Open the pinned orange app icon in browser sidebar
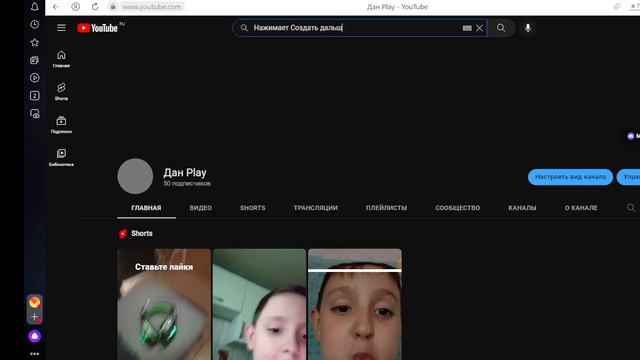 (x=35, y=302)
